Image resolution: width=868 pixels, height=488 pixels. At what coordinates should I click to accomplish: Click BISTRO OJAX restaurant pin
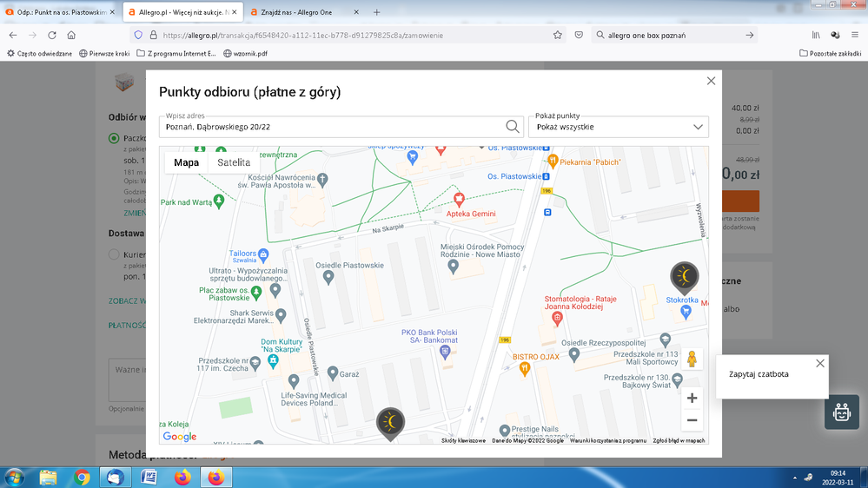point(524,370)
